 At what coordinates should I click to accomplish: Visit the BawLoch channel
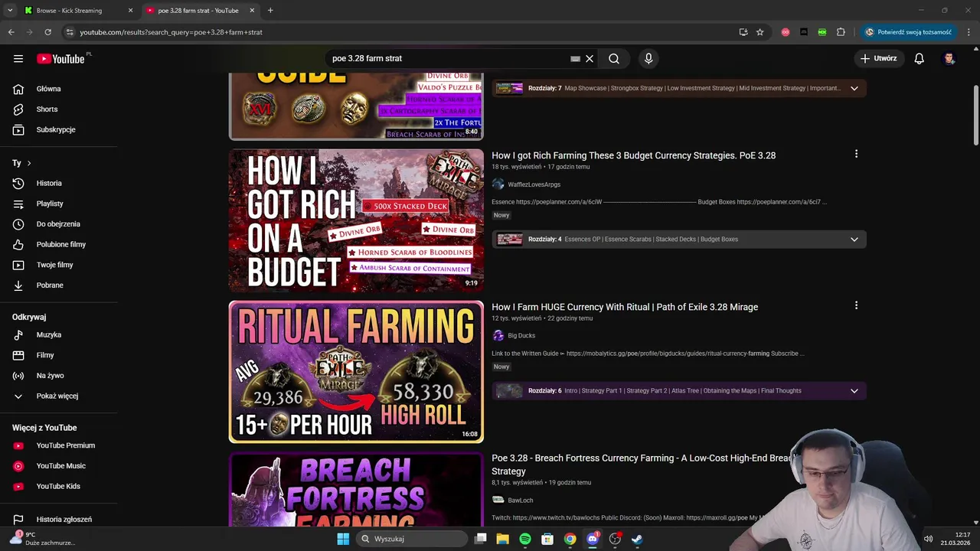coord(520,500)
